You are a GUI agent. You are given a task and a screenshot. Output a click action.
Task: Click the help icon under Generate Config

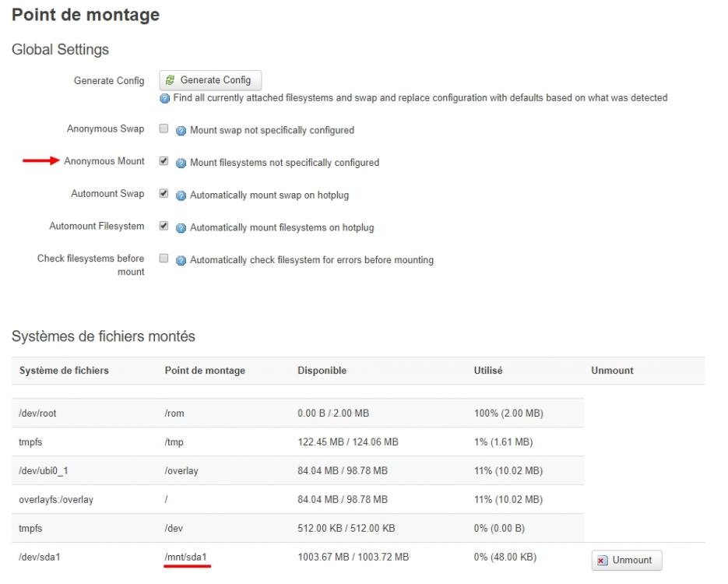coord(164,98)
